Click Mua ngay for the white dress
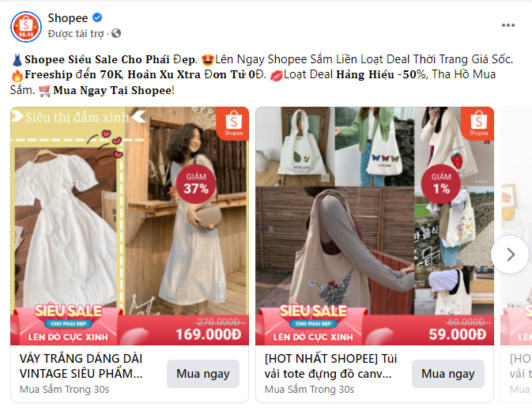532x411 pixels. (203, 374)
